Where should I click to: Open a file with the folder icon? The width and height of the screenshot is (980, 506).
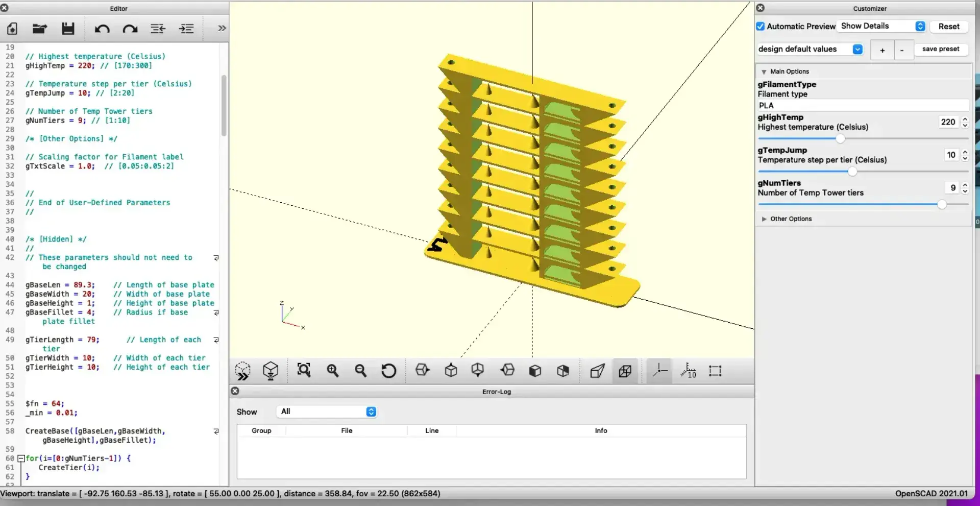[x=40, y=29]
